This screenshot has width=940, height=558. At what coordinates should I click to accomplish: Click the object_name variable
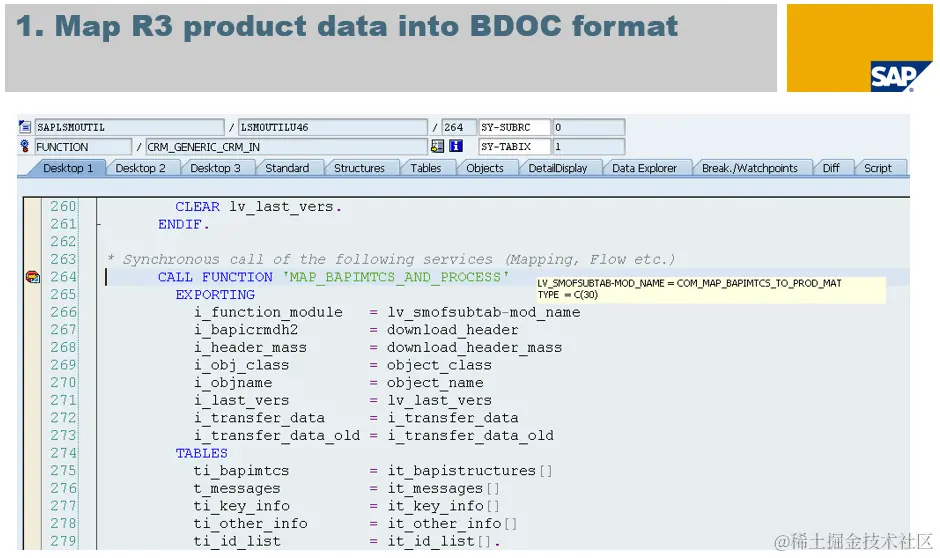click(435, 382)
